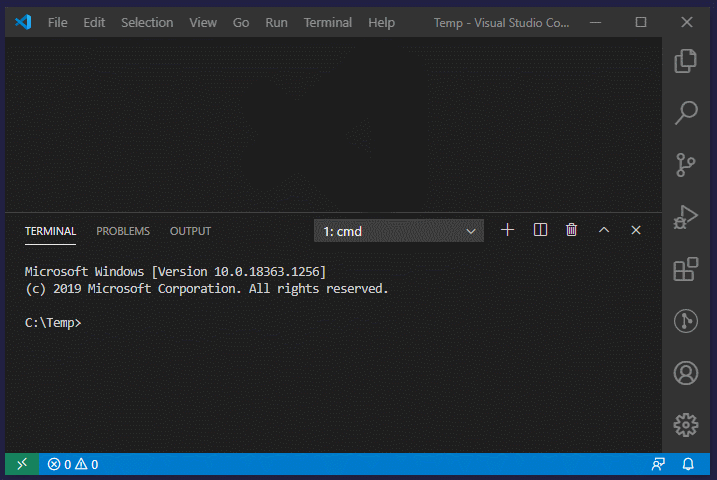Close the terminal panel
Image resolution: width=717 pixels, height=480 pixels.
point(636,230)
